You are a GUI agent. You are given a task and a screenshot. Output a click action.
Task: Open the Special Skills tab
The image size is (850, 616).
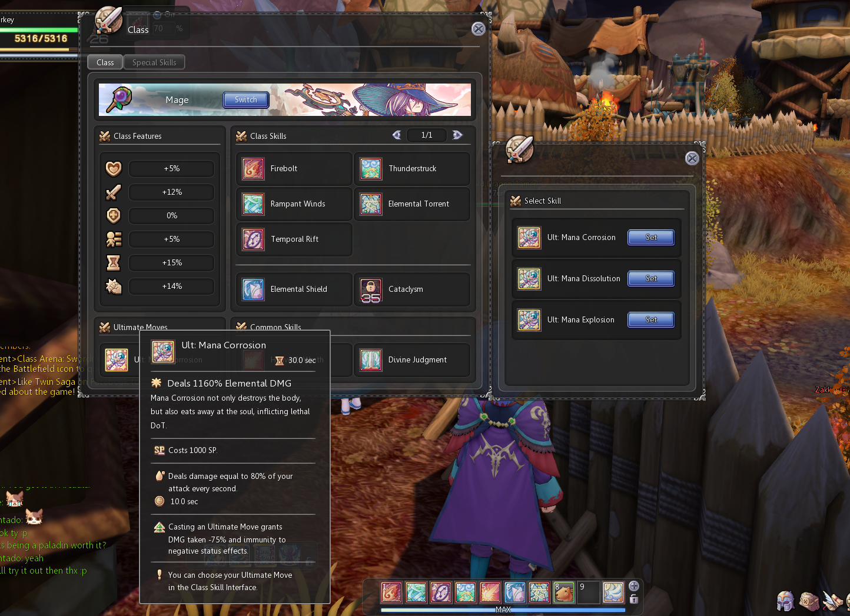tap(154, 62)
